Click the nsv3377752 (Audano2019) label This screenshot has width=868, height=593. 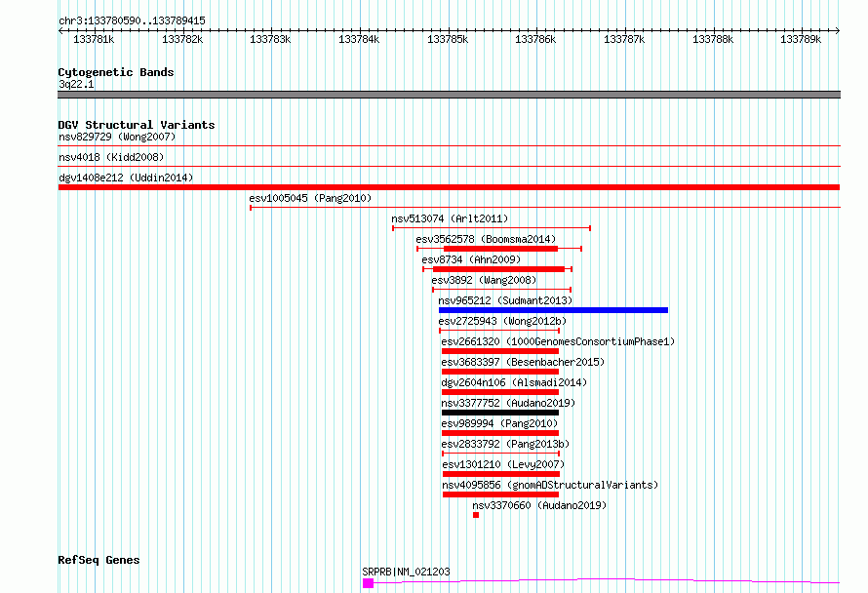pos(508,403)
